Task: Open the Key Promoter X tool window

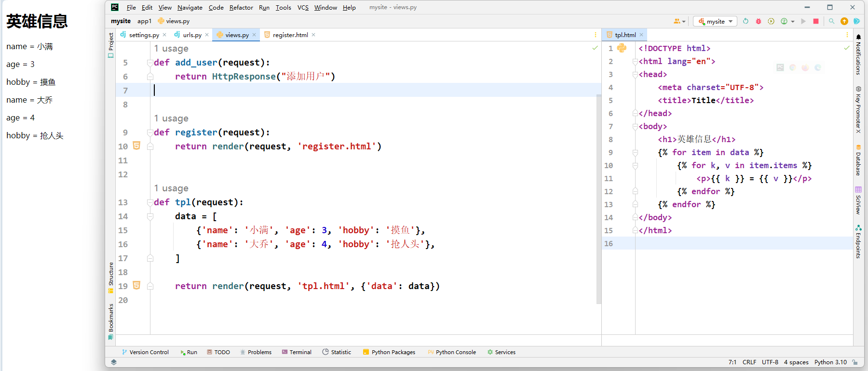Action: pyautogui.click(x=858, y=109)
